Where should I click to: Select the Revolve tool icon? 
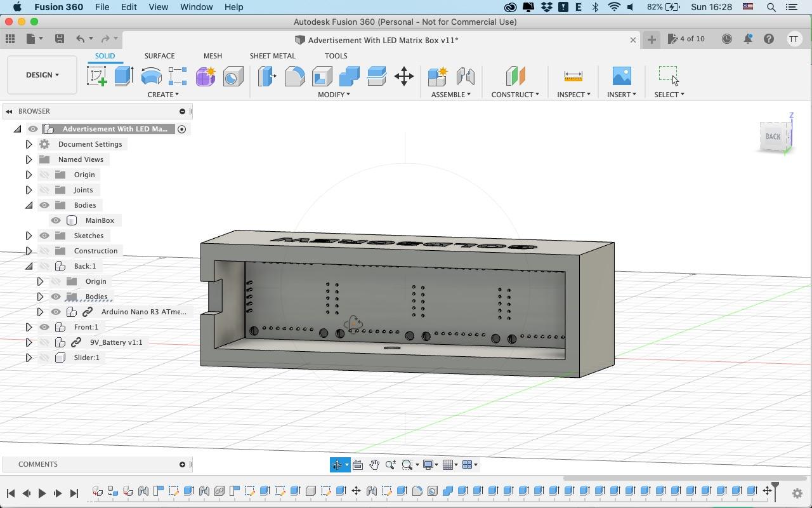[x=151, y=76]
